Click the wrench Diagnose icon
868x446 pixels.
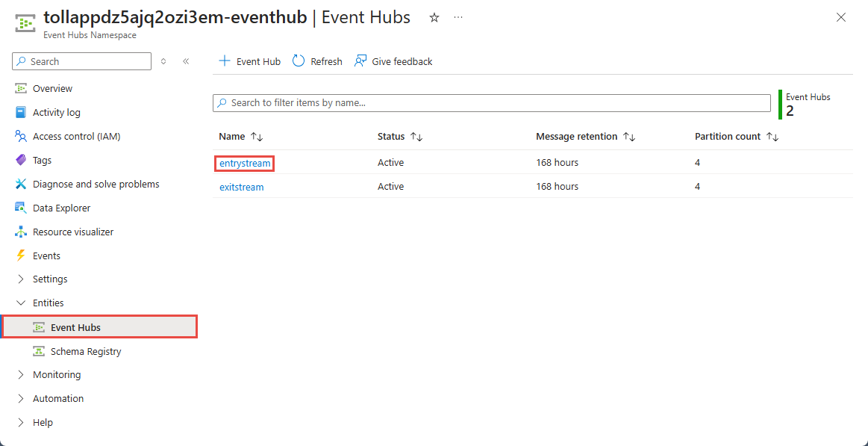tap(21, 184)
